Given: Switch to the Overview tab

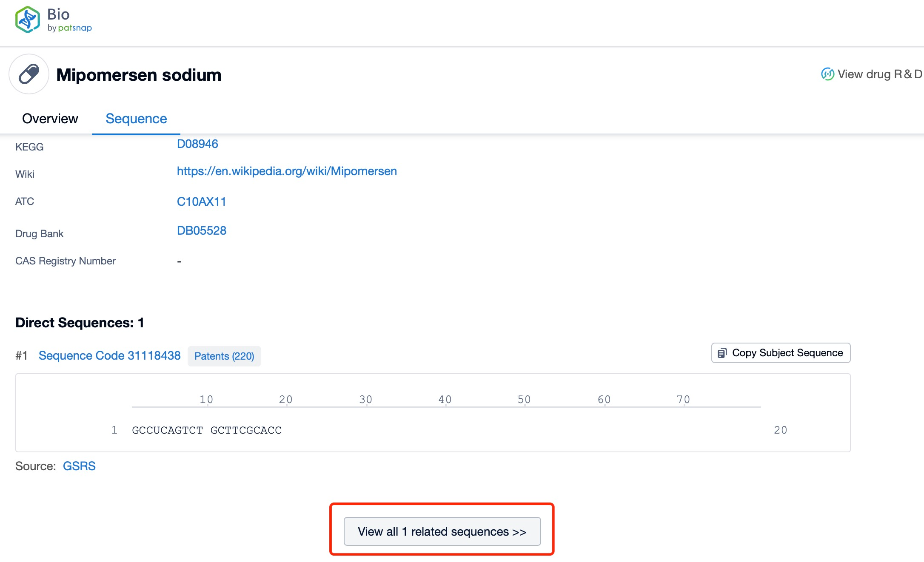Looking at the screenshot, I should [x=49, y=118].
